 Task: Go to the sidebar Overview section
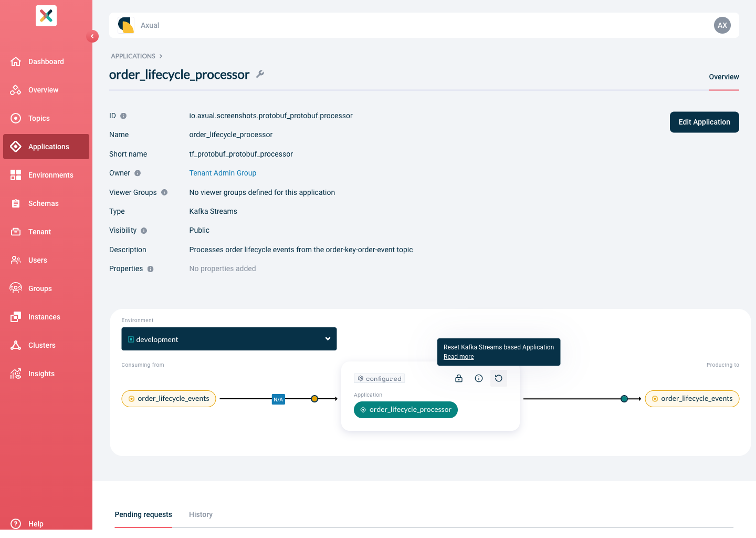[46, 90]
